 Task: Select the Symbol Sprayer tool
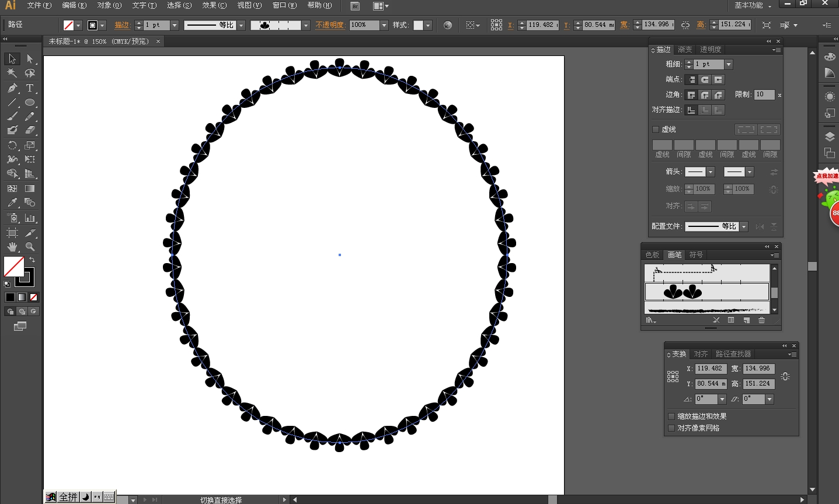coord(12,218)
